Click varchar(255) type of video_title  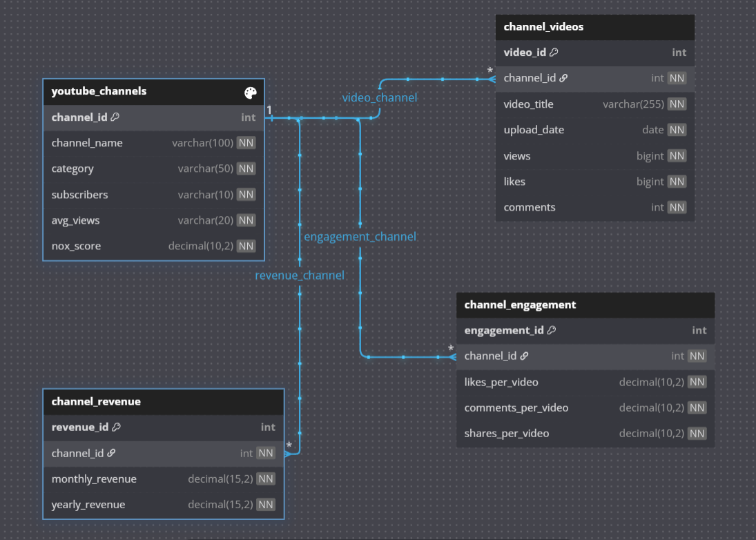pos(633,104)
